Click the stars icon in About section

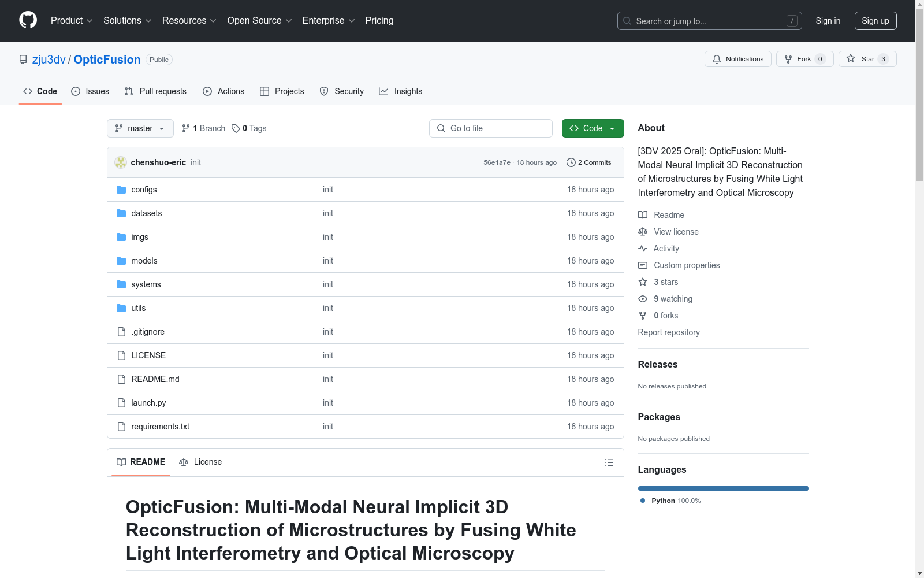tap(643, 282)
